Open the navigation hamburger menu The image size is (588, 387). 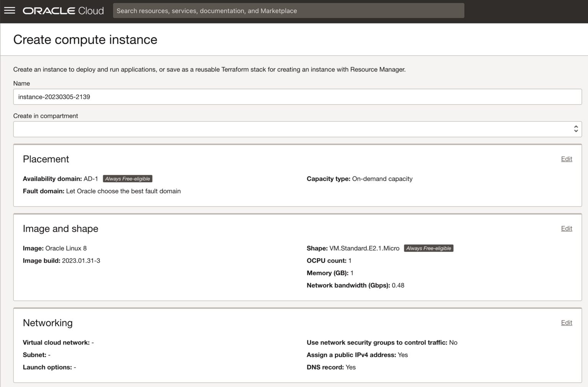[x=10, y=10]
